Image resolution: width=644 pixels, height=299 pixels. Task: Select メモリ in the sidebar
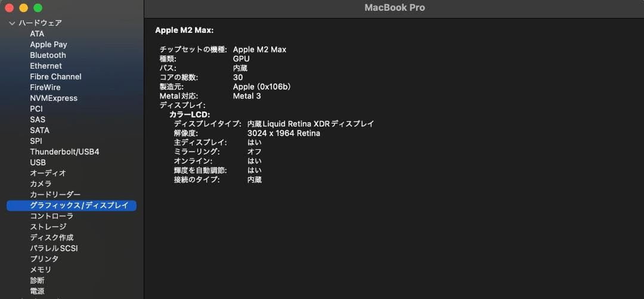[41, 270]
